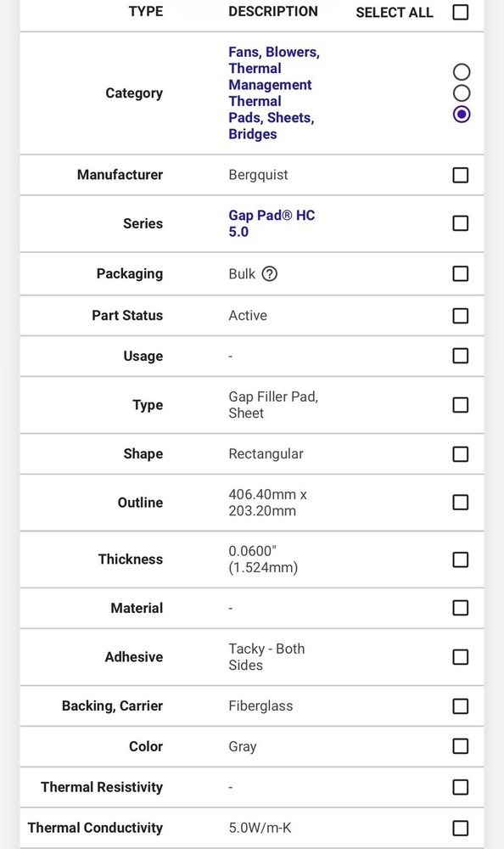Viewport: 504px width, 849px height.
Task: Tick the Series checkbox
Action: [x=460, y=223]
